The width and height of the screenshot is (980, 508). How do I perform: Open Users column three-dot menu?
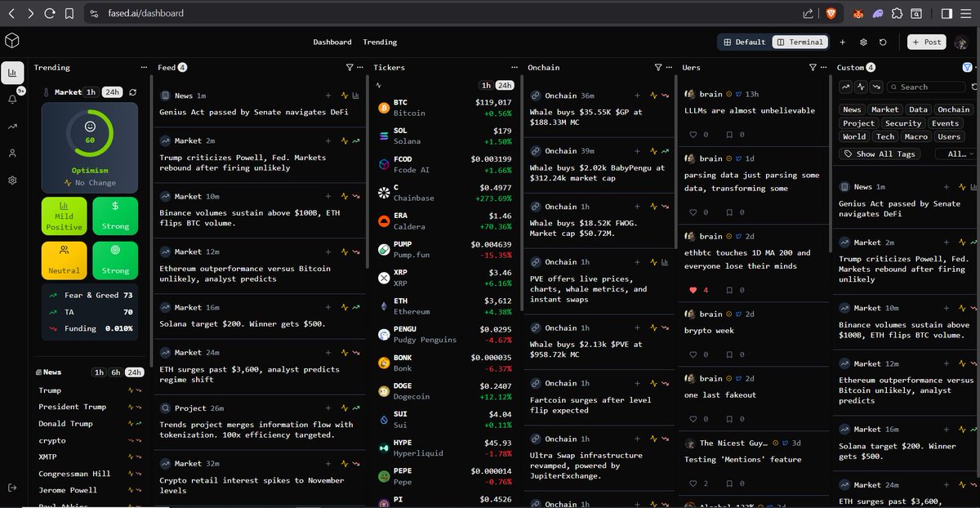point(822,67)
